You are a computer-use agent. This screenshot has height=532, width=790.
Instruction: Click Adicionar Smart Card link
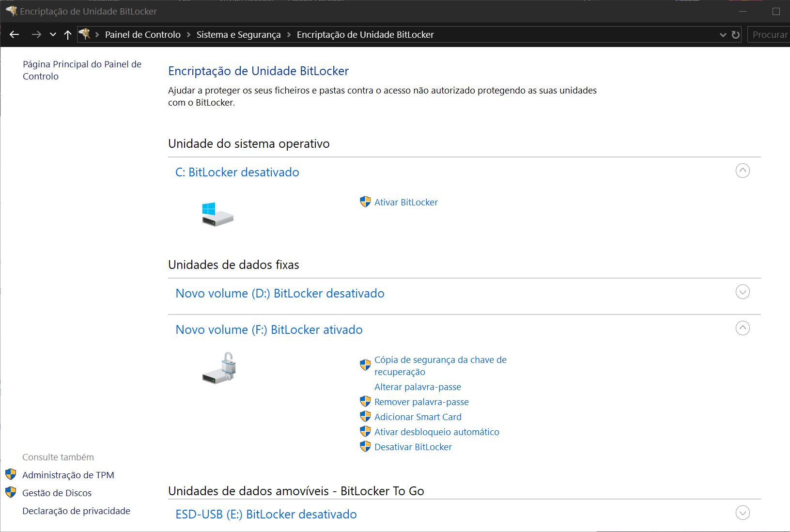pyautogui.click(x=418, y=417)
